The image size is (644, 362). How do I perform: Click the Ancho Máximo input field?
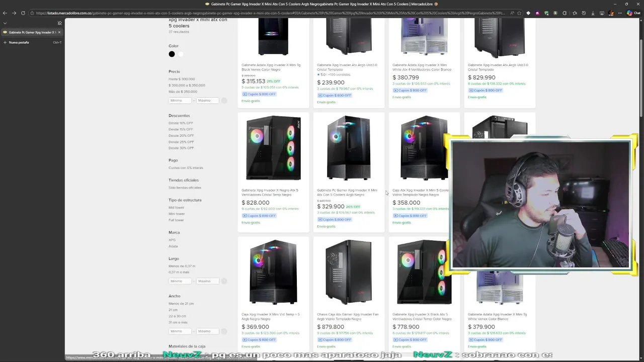[207, 331]
